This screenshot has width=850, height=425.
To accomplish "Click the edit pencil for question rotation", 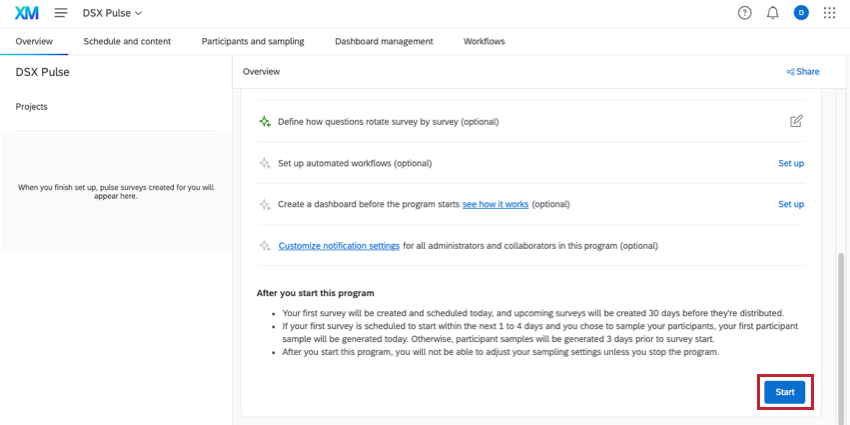I will 796,121.
